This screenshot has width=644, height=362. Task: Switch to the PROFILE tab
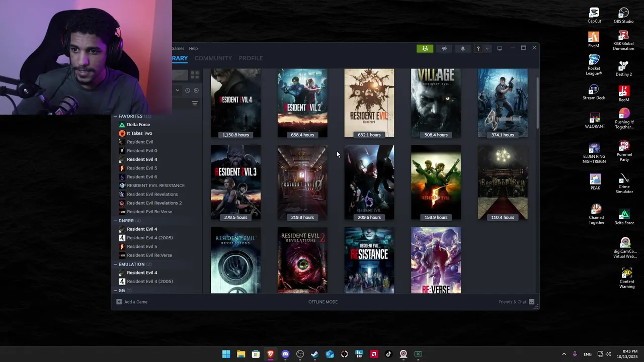[251, 58]
